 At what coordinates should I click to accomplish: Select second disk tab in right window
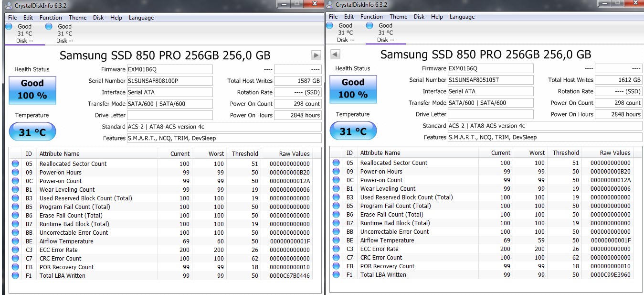(x=385, y=33)
